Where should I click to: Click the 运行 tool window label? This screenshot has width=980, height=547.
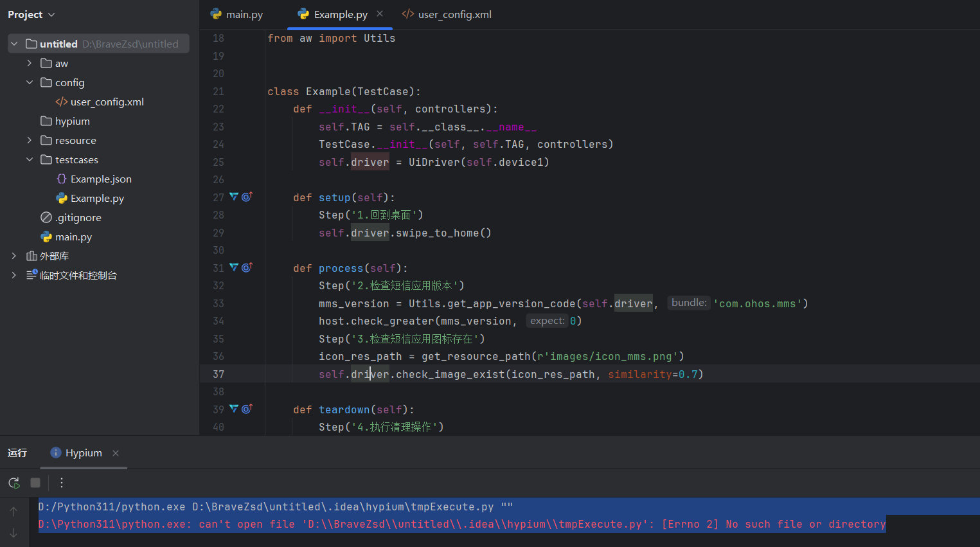point(17,453)
